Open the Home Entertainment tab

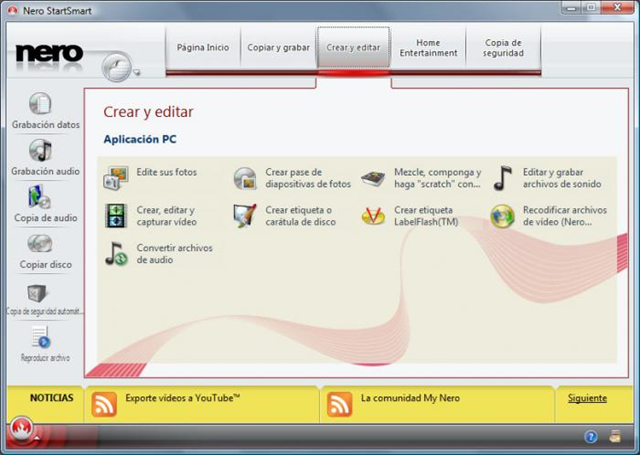429,48
